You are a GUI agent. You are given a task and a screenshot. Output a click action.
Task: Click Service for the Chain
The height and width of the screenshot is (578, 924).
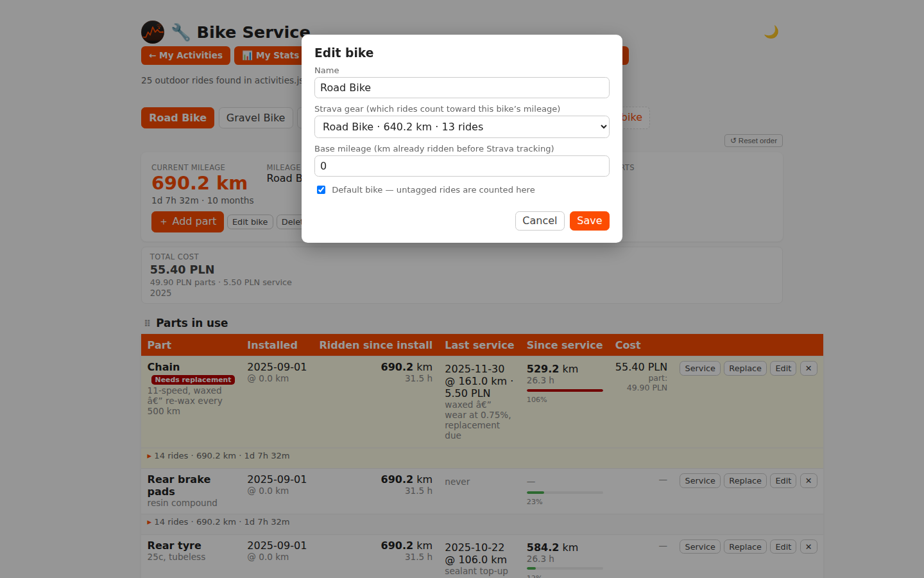699,369
